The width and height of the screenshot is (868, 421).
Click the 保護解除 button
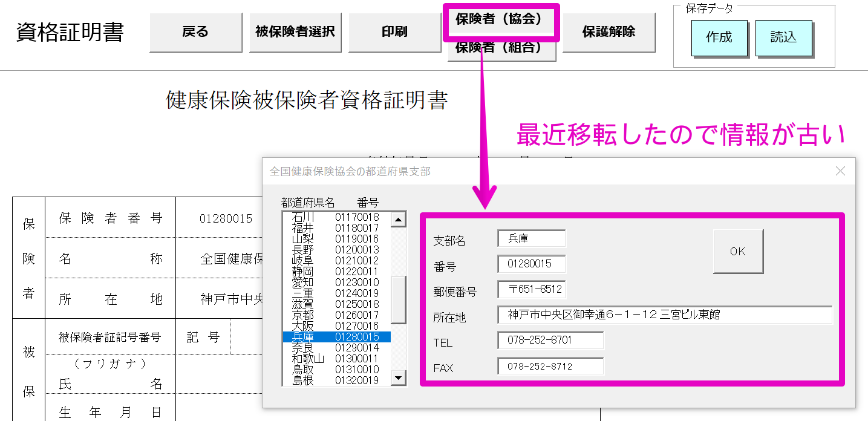609,32
